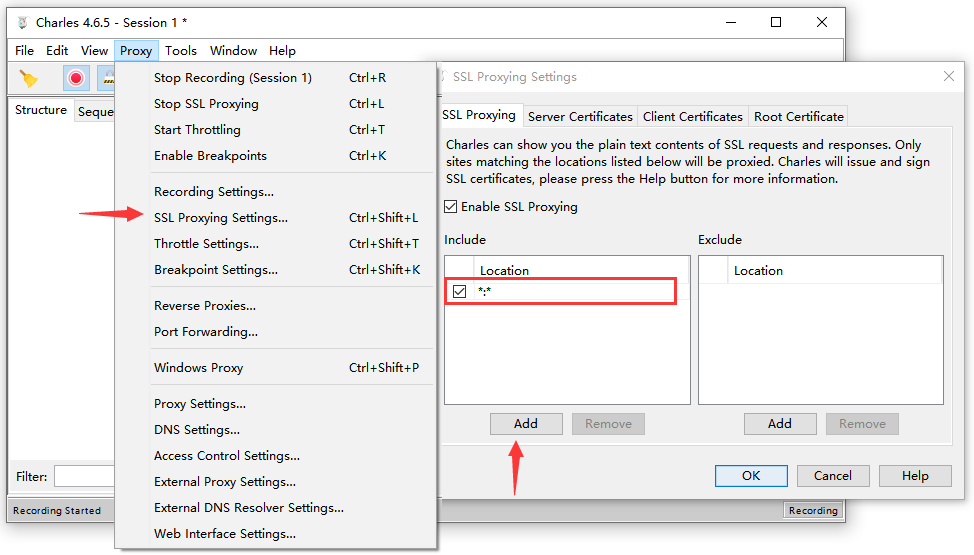
Task: Maximize the Charles window
Action: (x=776, y=22)
